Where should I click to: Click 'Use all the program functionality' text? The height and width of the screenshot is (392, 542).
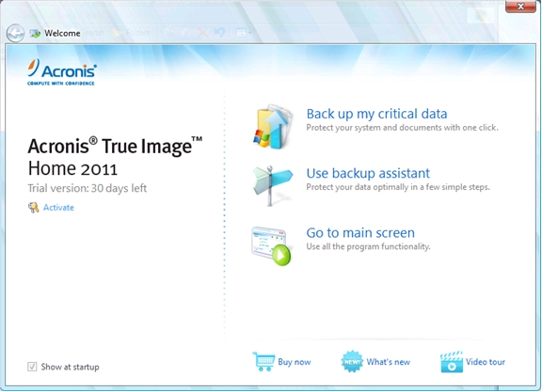click(x=368, y=246)
